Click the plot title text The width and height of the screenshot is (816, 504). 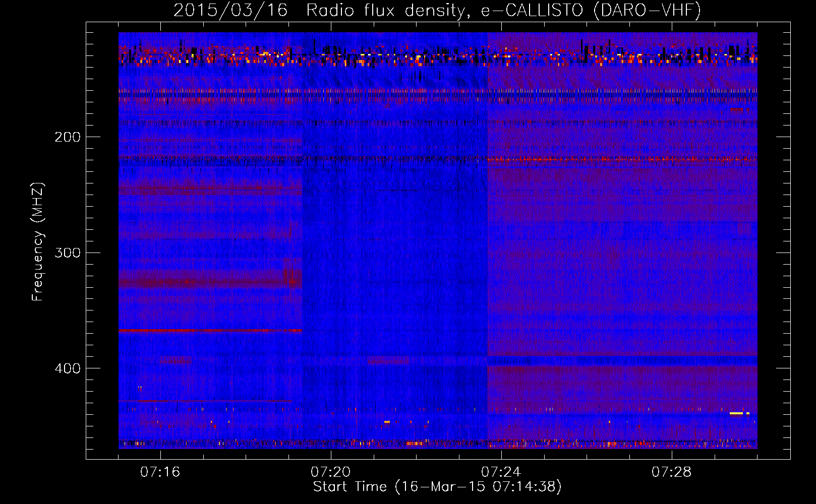(437, 10)
